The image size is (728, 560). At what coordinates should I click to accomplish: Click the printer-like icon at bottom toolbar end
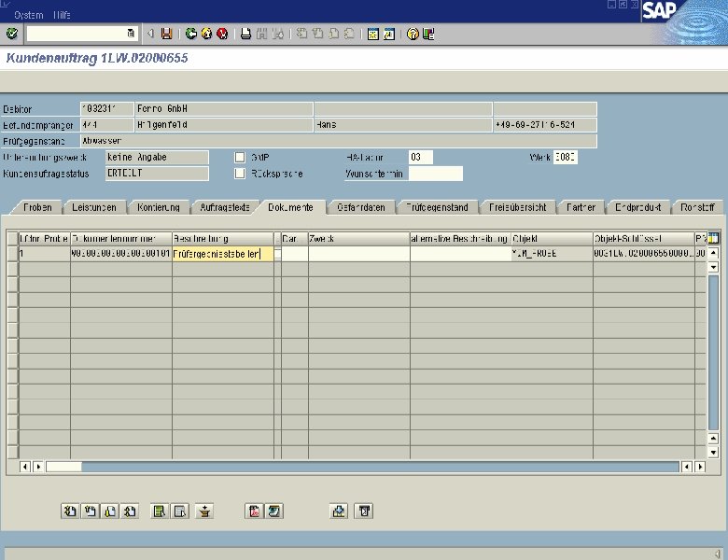click(x=364, y=511)
